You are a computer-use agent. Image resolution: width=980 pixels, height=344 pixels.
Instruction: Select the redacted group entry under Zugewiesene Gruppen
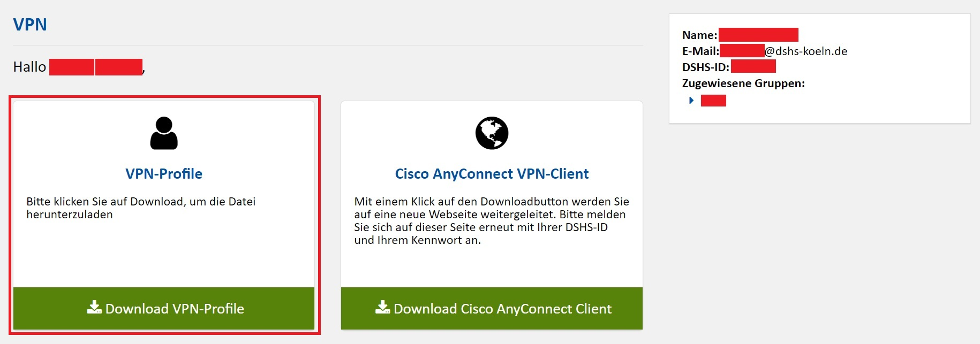point(713,101)
